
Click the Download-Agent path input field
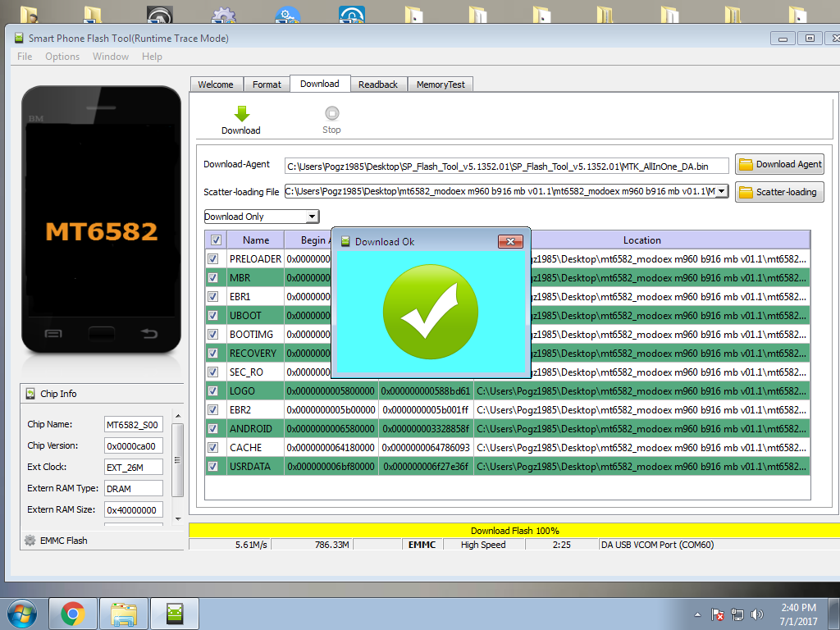[506, 167]
